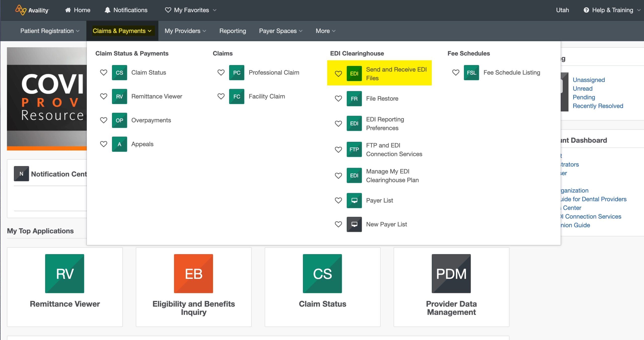Image resolution: width=644 pixels, height=340 pixels.
Task: Click the EDI icon for Send and Receive EDI Files
Action: (x=354, y=73)
